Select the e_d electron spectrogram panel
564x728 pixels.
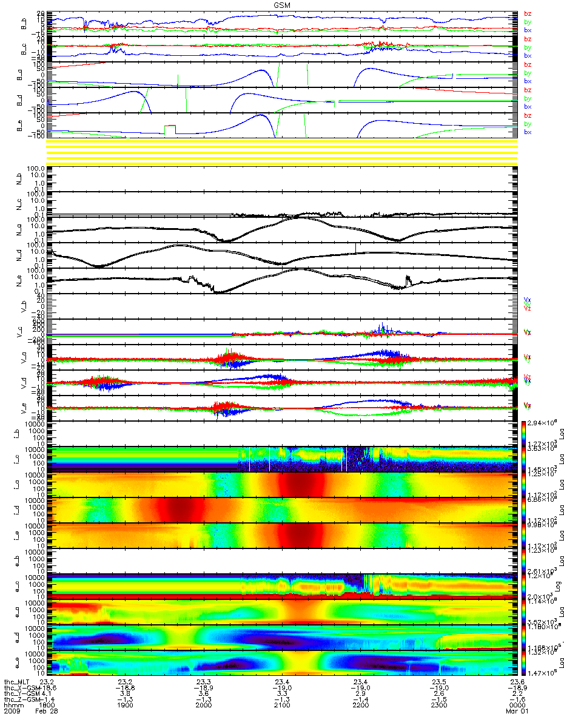click(281, 638)
